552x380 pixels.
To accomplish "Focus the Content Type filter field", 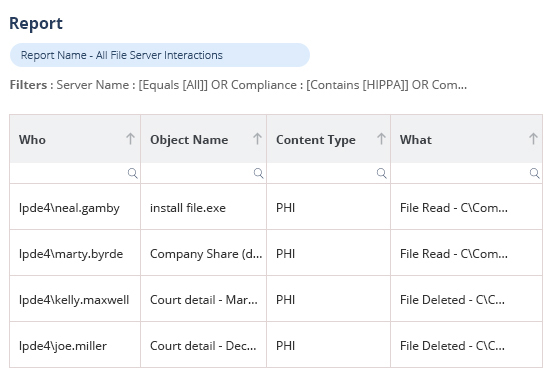I will [328, 173].
